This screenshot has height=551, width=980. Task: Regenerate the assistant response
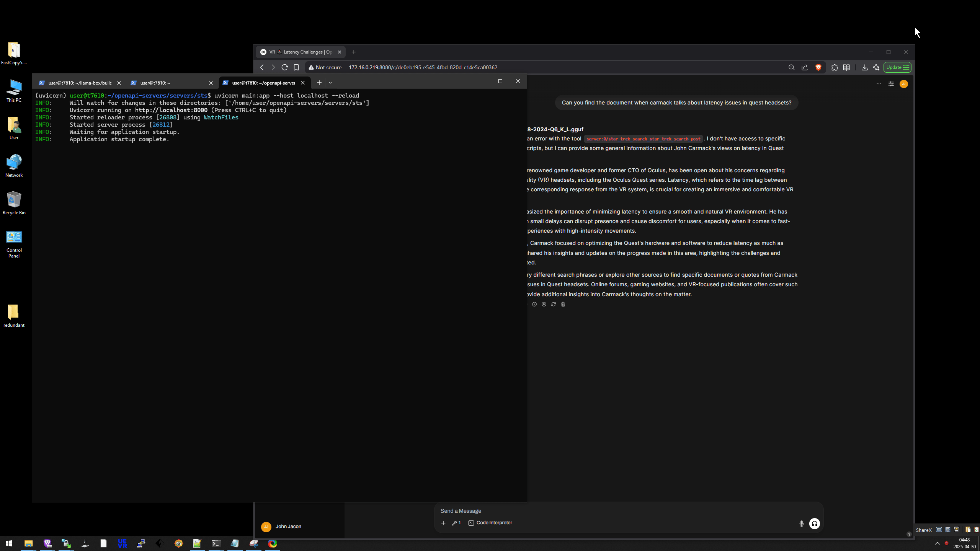554,304
